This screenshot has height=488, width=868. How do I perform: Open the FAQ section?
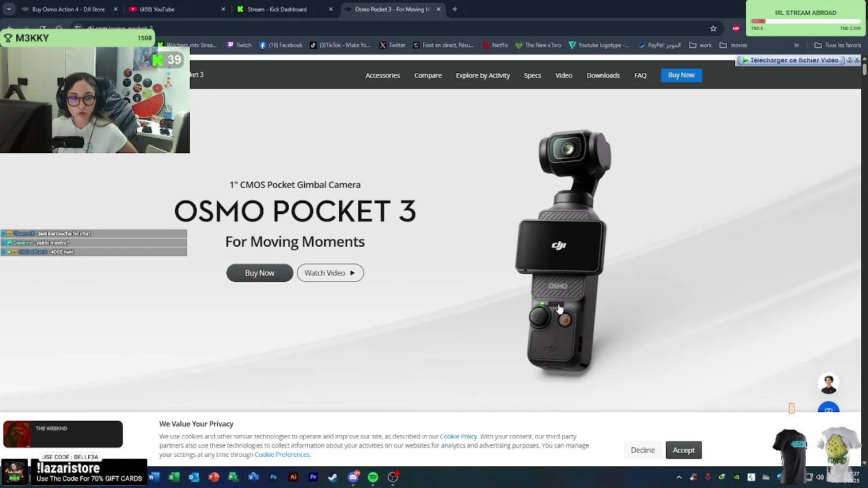pyautogui.click(x=640, y=75)
